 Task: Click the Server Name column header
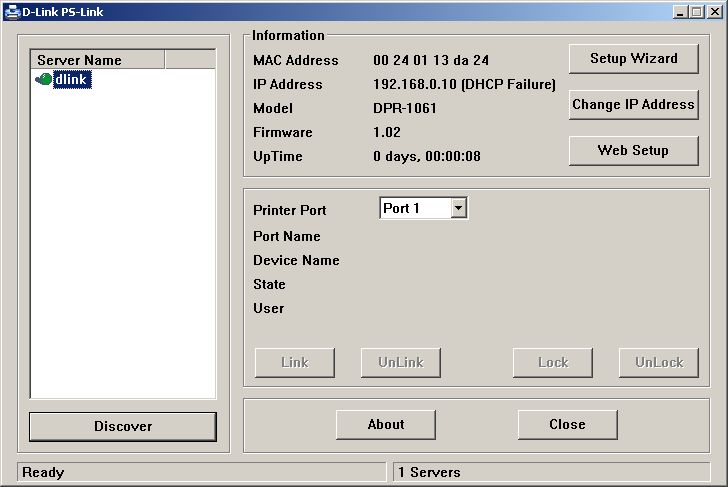[98, 60]
